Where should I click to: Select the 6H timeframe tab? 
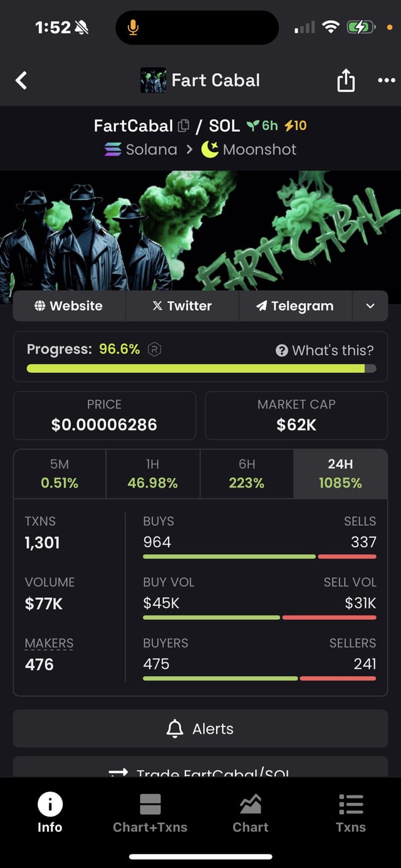coord(246,473)
